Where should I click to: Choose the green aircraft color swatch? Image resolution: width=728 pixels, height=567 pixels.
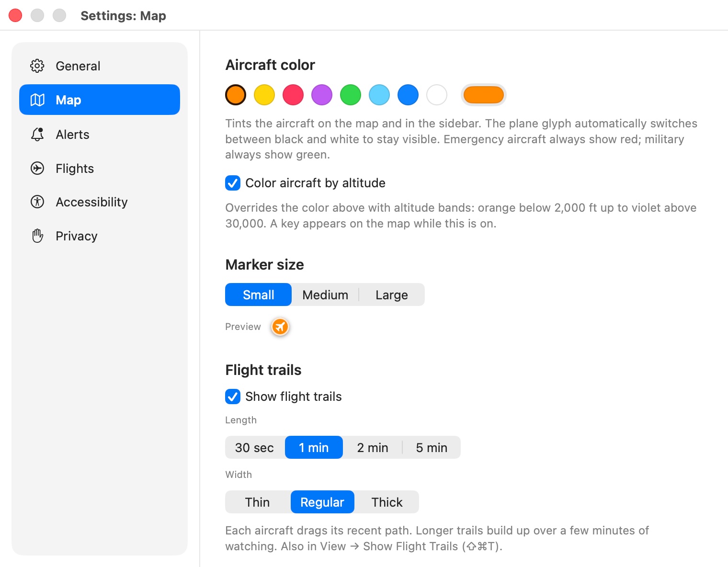pos(351,95)
